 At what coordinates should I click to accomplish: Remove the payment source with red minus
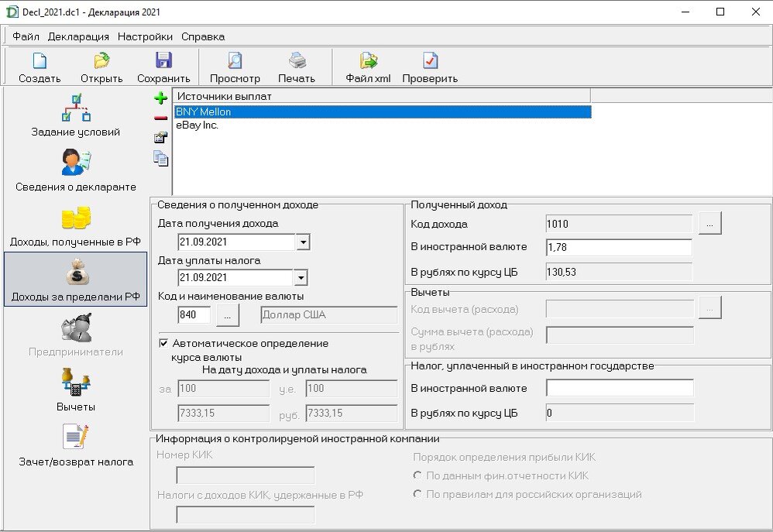coord(160,118)
